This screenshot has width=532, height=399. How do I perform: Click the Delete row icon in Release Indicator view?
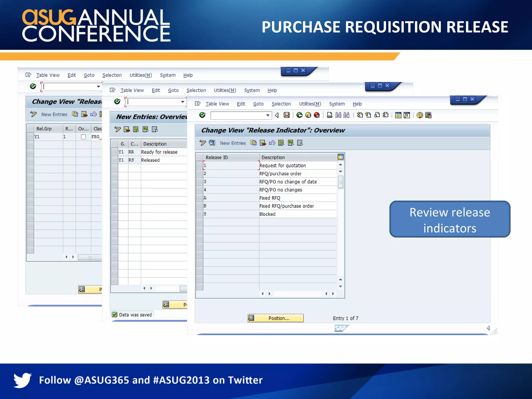coord(263,143)
